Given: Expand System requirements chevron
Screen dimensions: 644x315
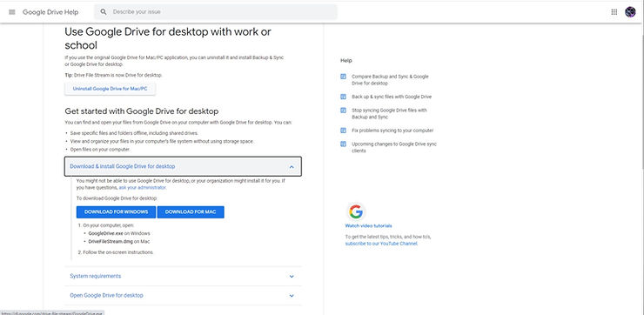Looking at the screenshot, I should point(292,277).
